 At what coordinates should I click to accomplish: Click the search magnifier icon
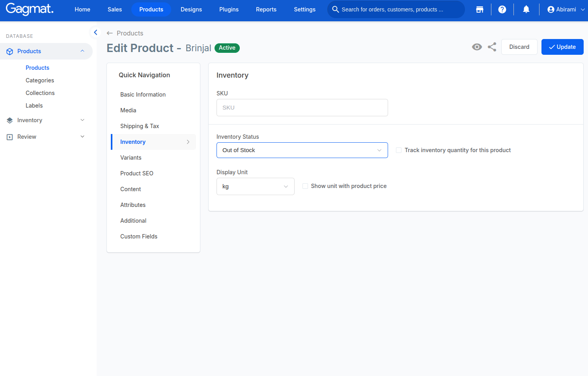tap(336, 9)
